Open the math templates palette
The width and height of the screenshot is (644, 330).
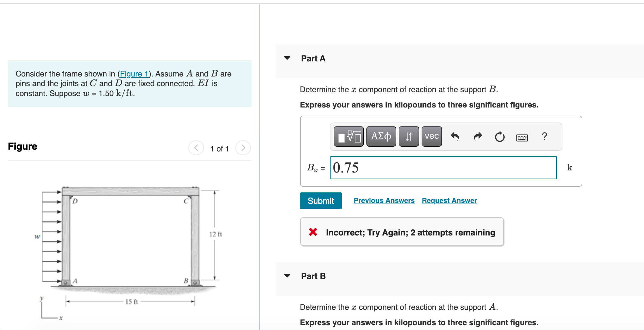point(348,136)
